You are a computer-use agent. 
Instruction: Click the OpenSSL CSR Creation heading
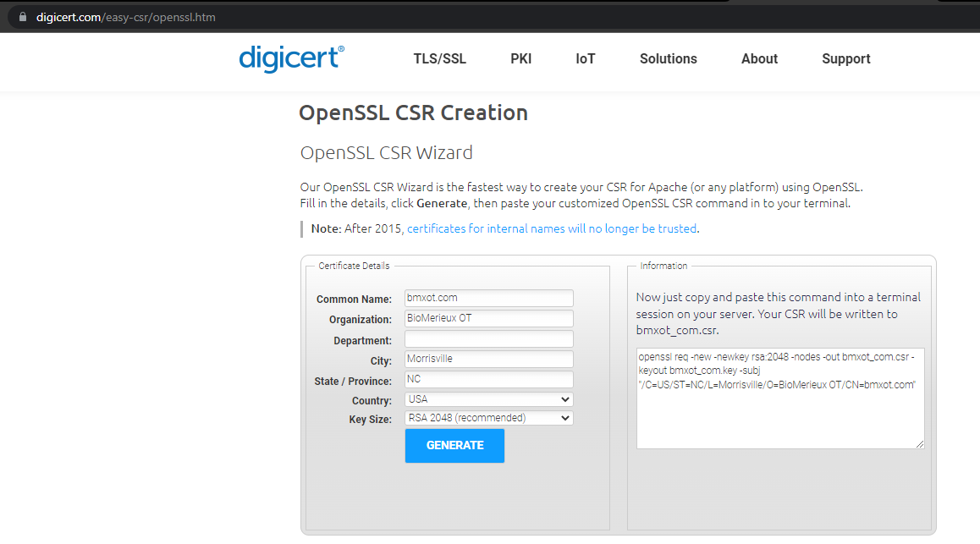[x=413, y=113]
